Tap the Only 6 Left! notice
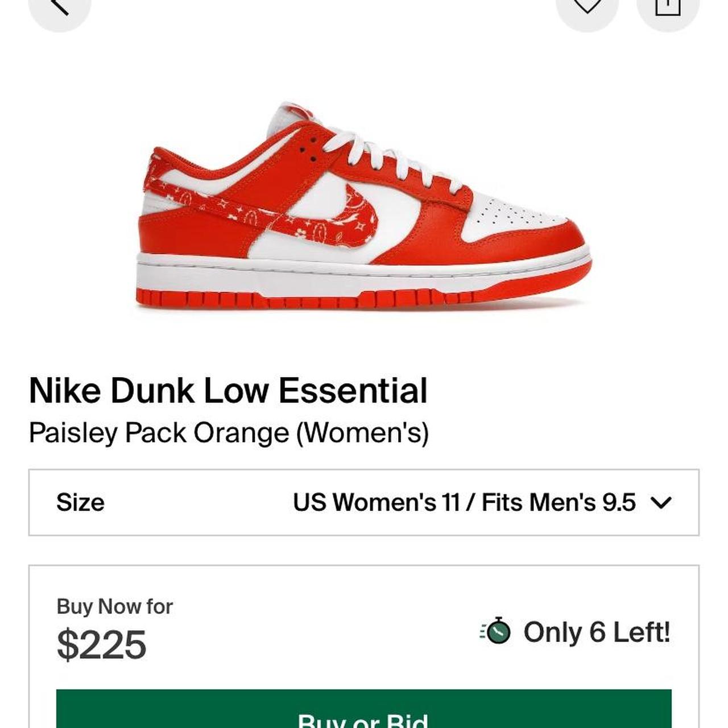 point(597,632)
